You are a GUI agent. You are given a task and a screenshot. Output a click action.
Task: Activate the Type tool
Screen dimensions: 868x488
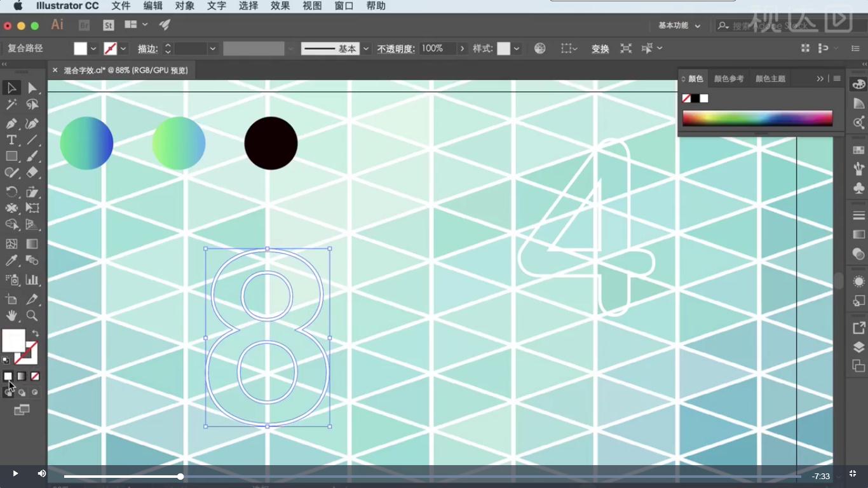click(x=11, y=140)
